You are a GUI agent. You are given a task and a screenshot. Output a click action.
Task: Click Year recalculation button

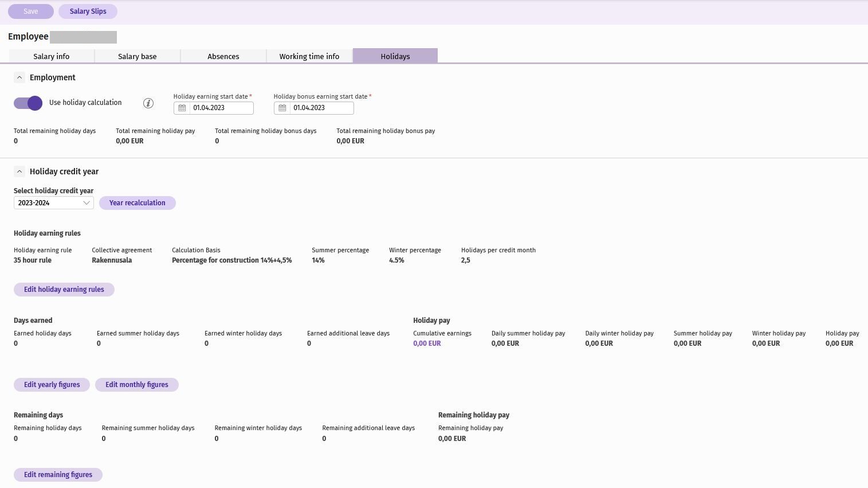138,203
